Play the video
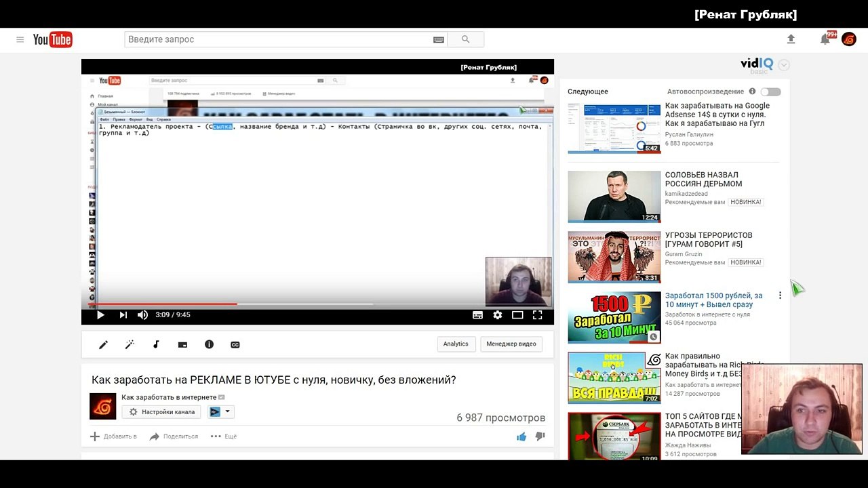 (x=100, y=314)
